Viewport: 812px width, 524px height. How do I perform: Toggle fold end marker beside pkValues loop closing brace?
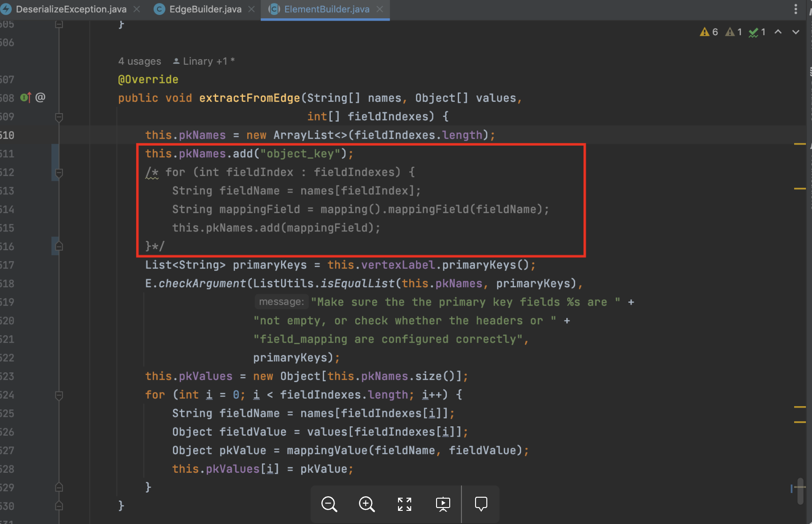(x=59, y=487)
